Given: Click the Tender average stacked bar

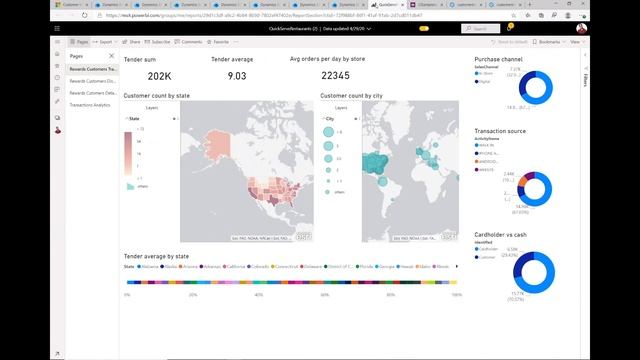Looking at the screenshot, I should pos(291,282).
